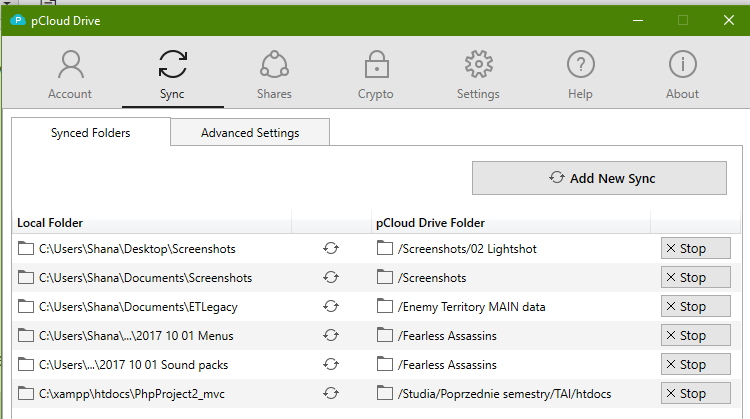Select the C:\Users\Shana\Documents\ETLegacy path
750x419 pixels.
138,307
